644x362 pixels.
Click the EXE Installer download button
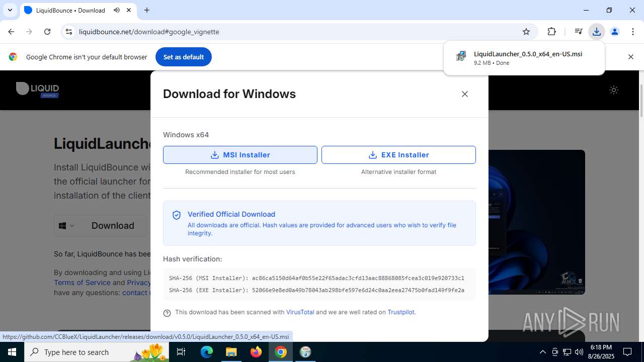(398, 155)
